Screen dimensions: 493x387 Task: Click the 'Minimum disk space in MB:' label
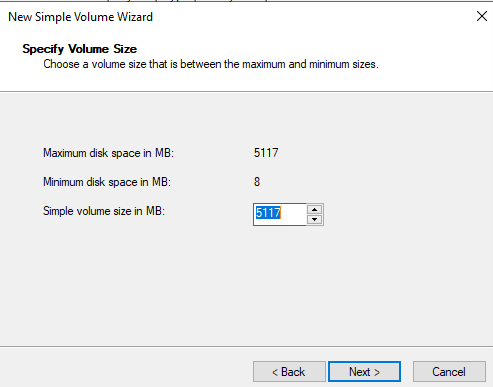[x=107, y=182]
